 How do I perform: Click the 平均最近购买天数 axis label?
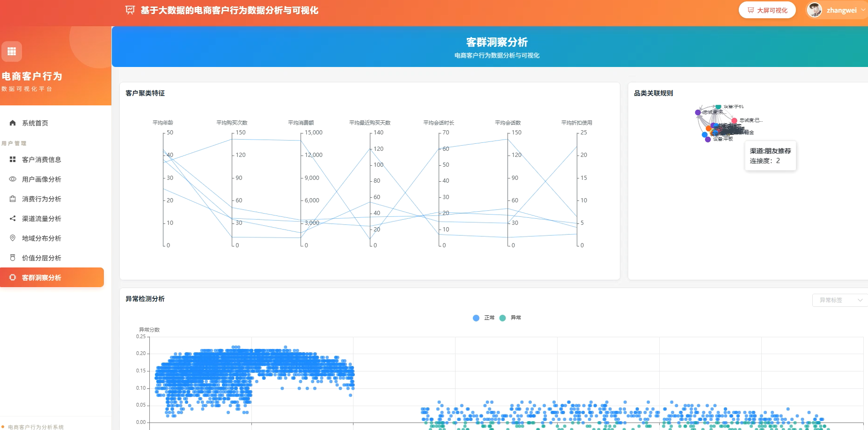pyautogui.click(x=370, y=123)
